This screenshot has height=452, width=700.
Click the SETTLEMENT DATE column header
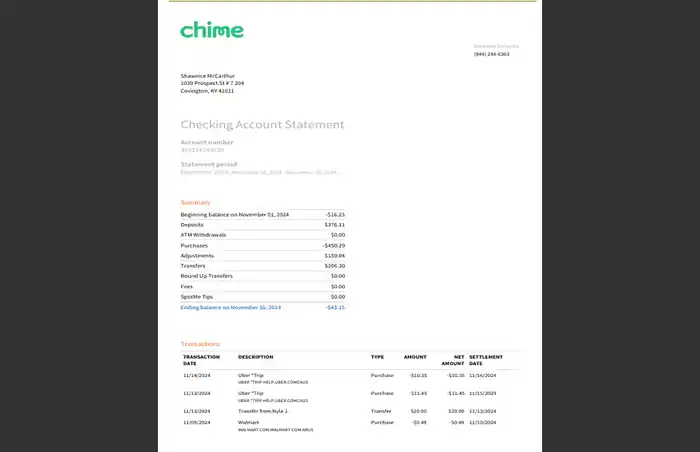tap(486, 360)
